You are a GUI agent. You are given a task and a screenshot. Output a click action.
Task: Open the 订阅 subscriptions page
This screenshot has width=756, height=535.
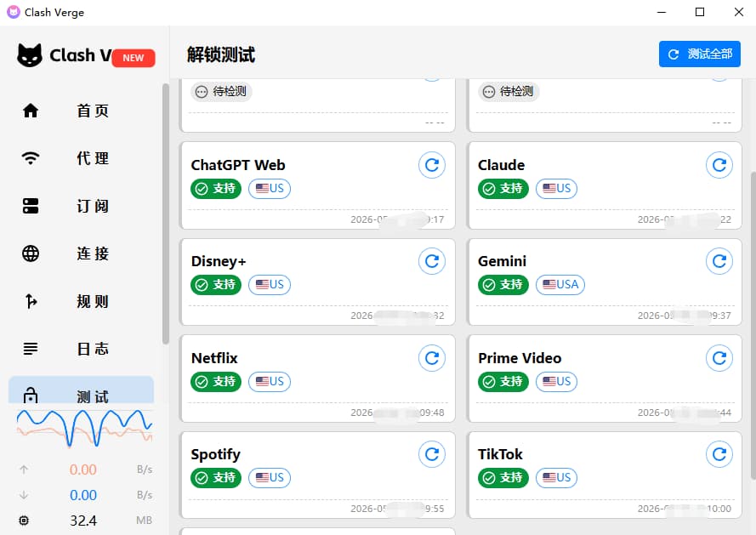tap(81, 206)
